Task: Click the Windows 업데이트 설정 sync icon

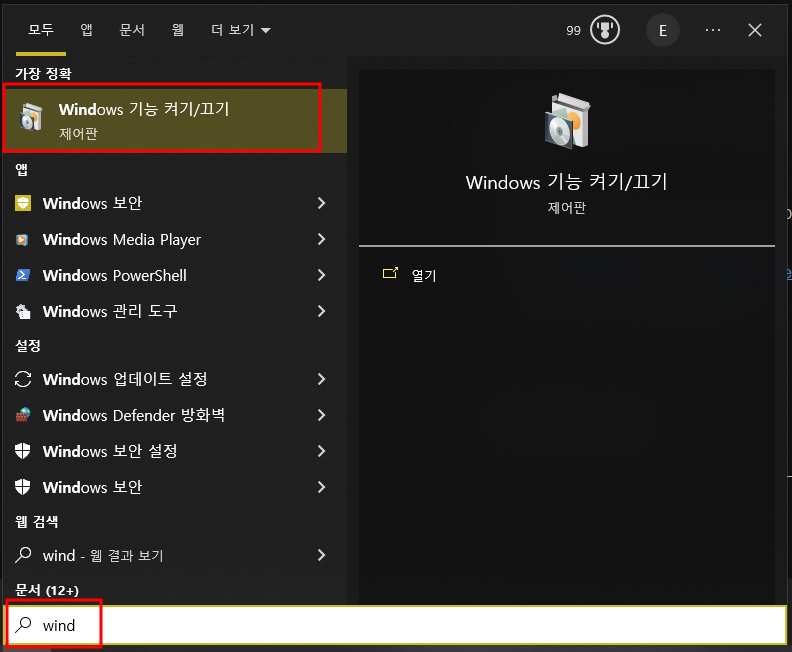Action: pyautogui.click(x=23, y=379)
